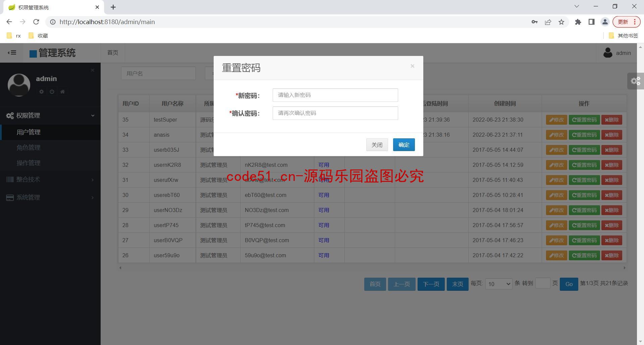Close the 重置密码 dialog with the X
Image resolution: width=644 pixels, height=345 pixels.
click(x=413, y=66)
